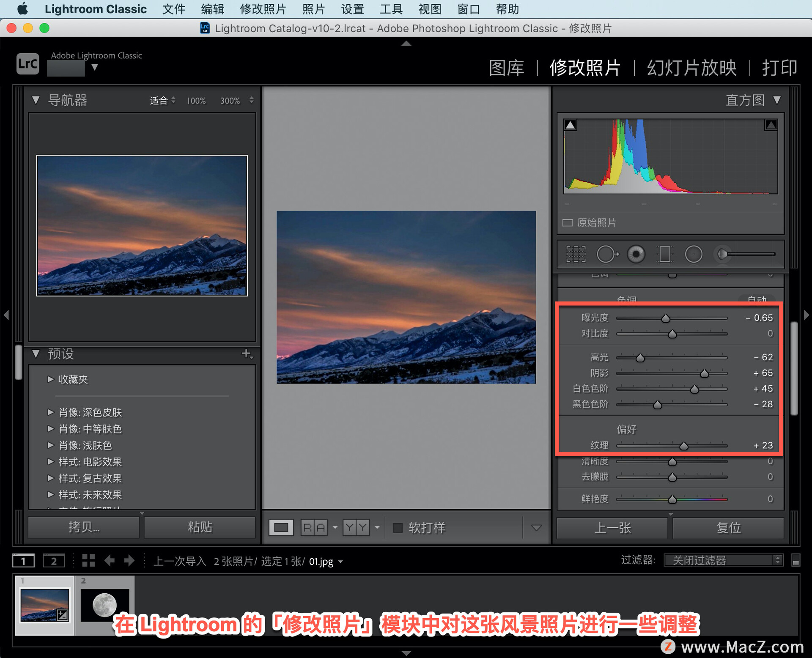Open the toolbar options dropdown triangle
The image size is (812, 658).
click(x=536, y=527)
